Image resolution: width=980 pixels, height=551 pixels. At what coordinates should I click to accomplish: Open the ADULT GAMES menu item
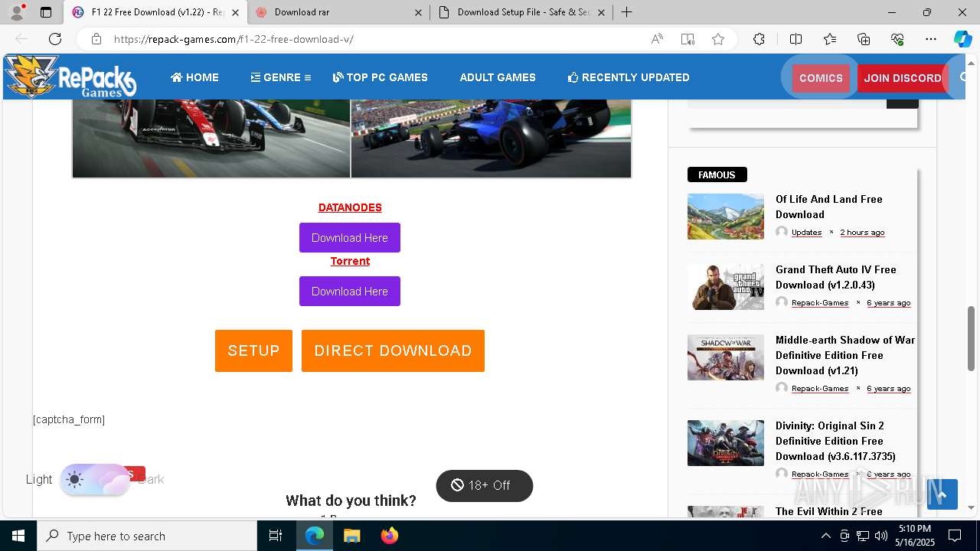coord(498,77)
